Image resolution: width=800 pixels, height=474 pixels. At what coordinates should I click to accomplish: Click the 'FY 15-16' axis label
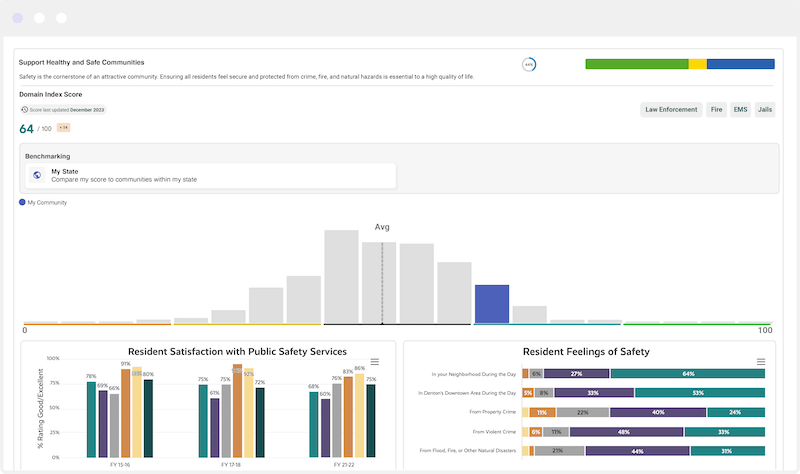coord(120,465)
